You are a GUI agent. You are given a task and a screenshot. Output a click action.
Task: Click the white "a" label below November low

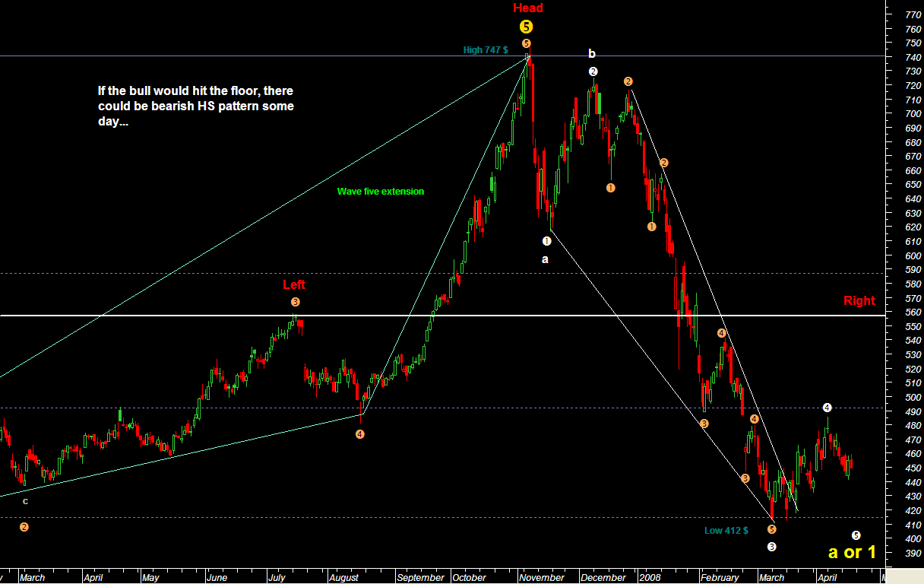(x=544, y=259)
